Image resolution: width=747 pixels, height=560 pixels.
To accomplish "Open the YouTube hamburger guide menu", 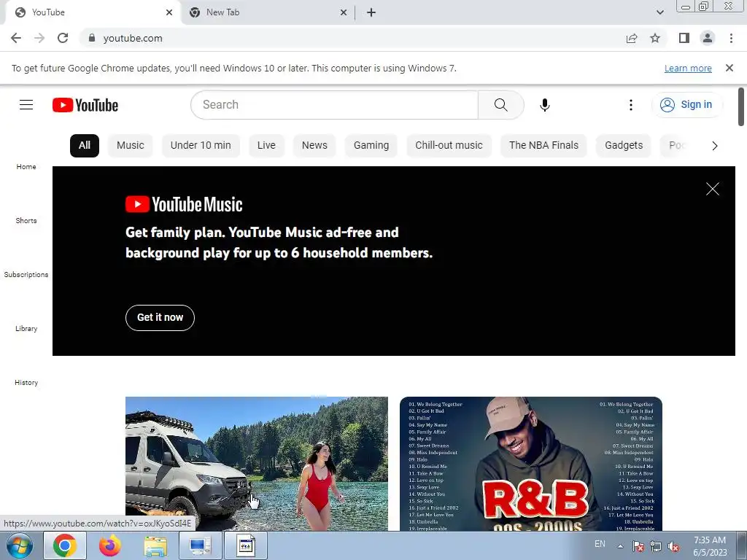I will (26, 105).
